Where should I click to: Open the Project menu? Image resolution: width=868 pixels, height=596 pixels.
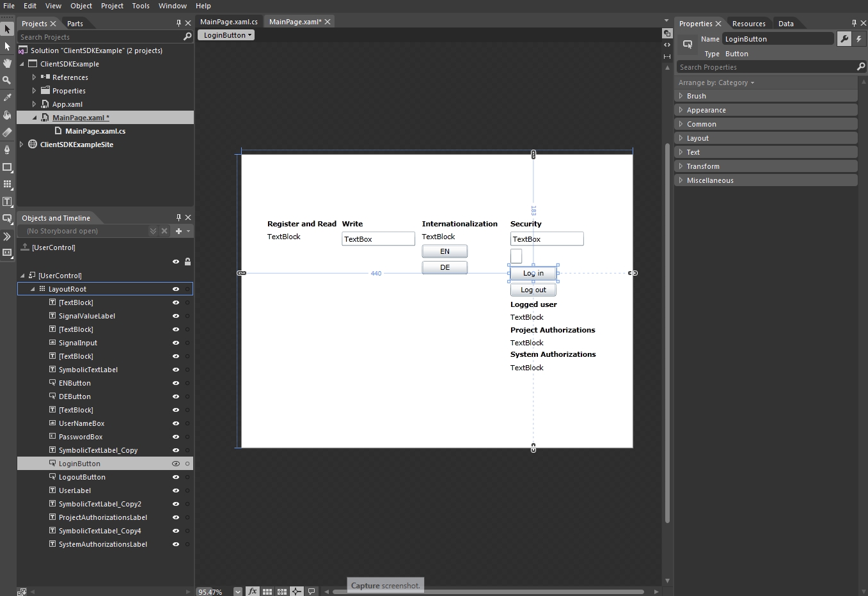112,6
